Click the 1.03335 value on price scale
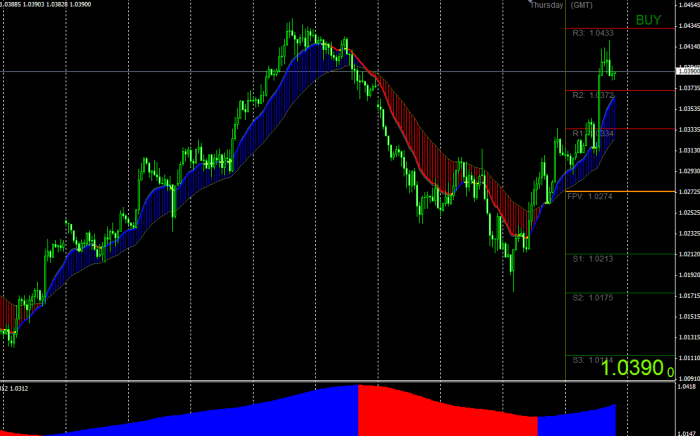700x436 pixels. 689,130
